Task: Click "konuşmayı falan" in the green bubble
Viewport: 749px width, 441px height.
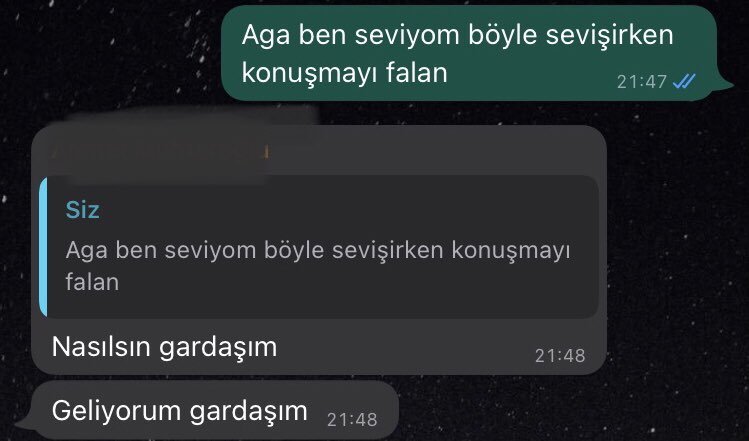Action: pyautogui.click(x=344, y=73)
